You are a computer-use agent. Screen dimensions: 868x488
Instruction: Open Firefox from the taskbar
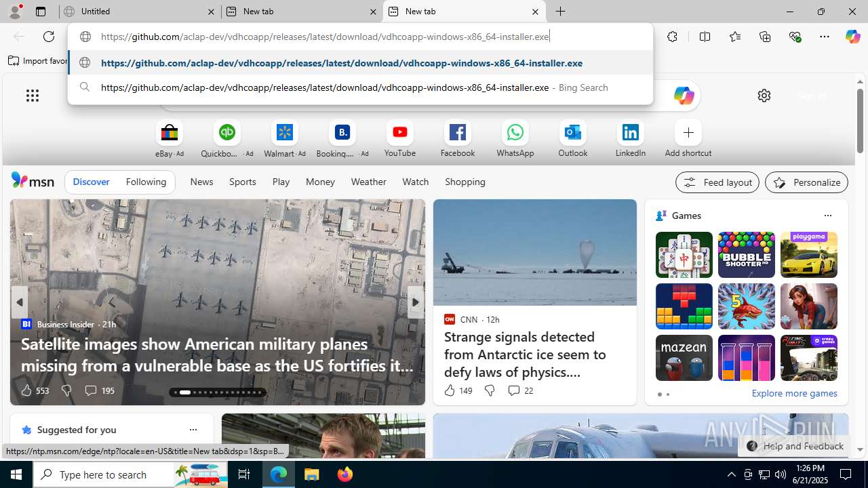(x=344, y=474)
